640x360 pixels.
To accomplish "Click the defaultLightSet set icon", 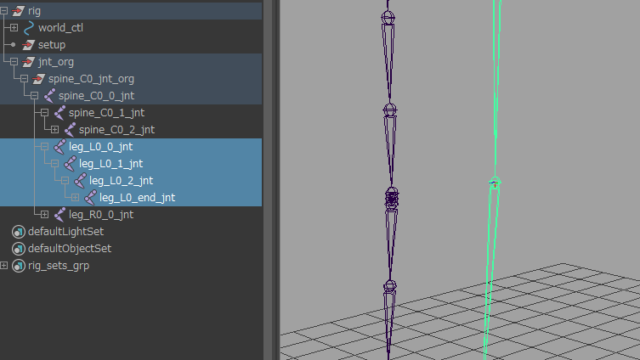I will [18, 232].
